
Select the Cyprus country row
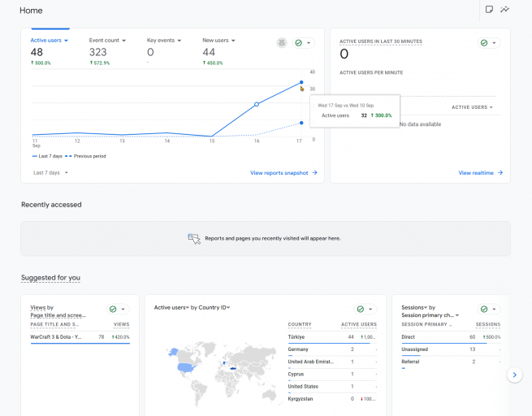(332, 375)
